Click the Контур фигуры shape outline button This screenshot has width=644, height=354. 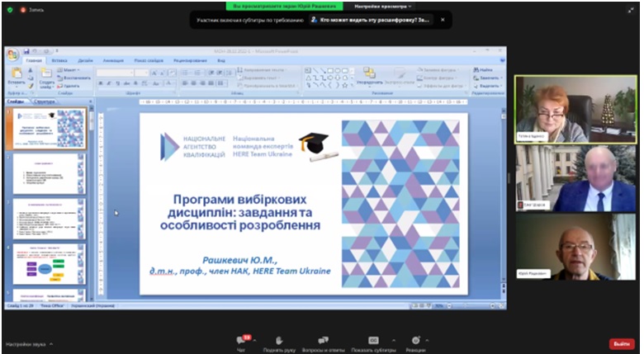[435, 78]
